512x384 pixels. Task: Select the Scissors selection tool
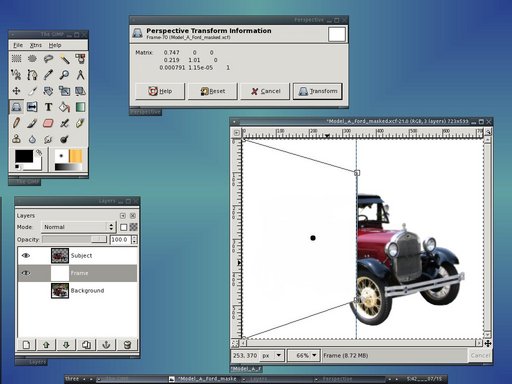tap(16, 75)
